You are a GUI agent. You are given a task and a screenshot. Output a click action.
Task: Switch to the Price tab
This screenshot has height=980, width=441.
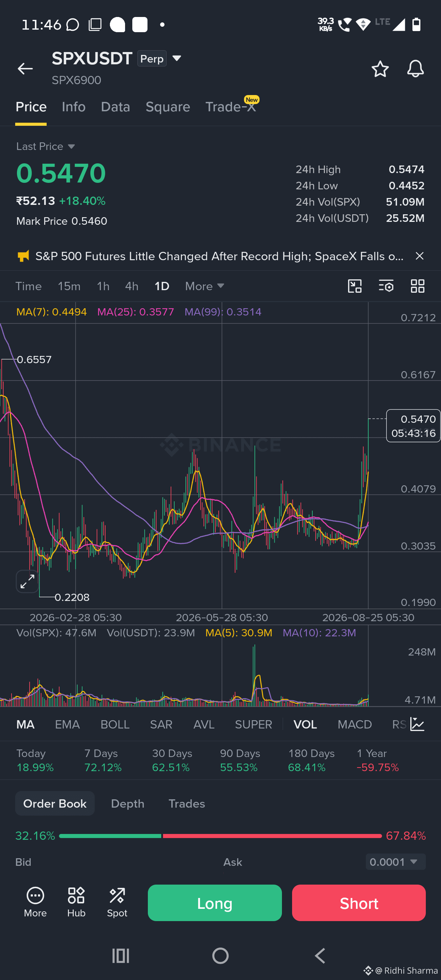pyautogui.click(x=31, y=107)
